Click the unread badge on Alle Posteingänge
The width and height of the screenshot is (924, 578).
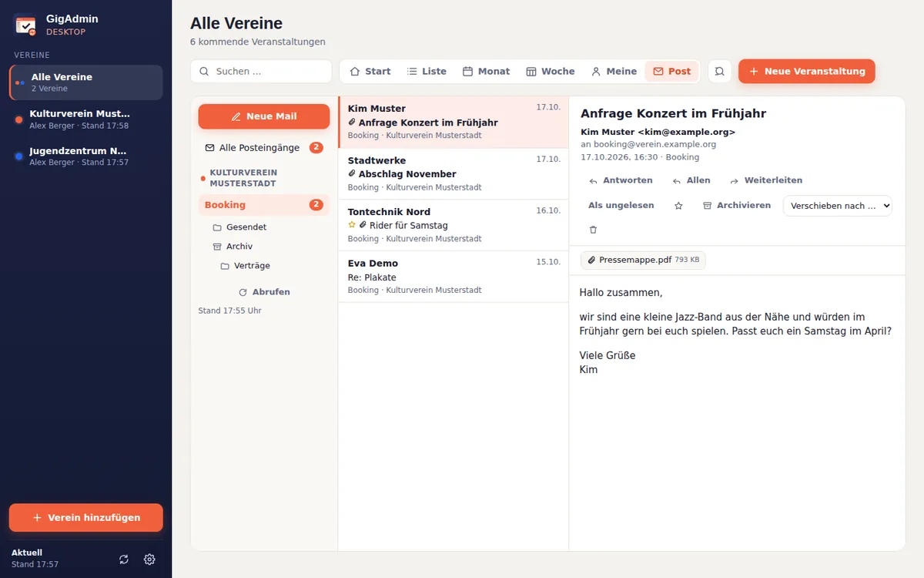pos(316,147)
